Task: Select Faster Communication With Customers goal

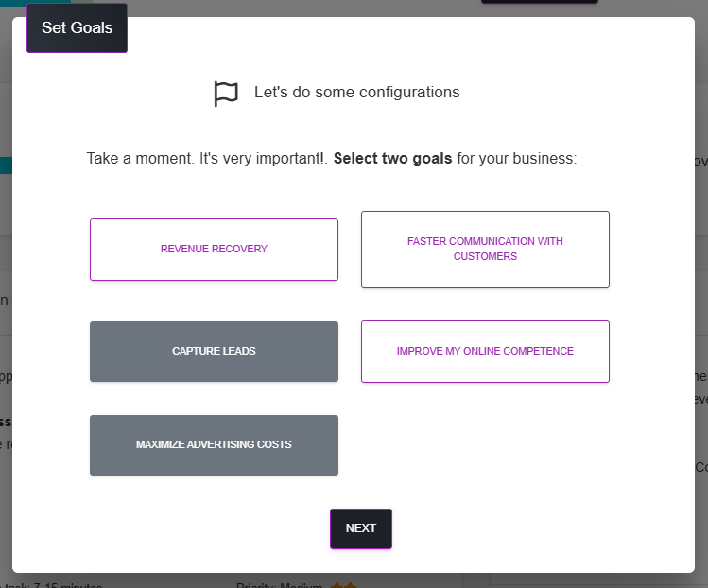Action: pos(486,250)
